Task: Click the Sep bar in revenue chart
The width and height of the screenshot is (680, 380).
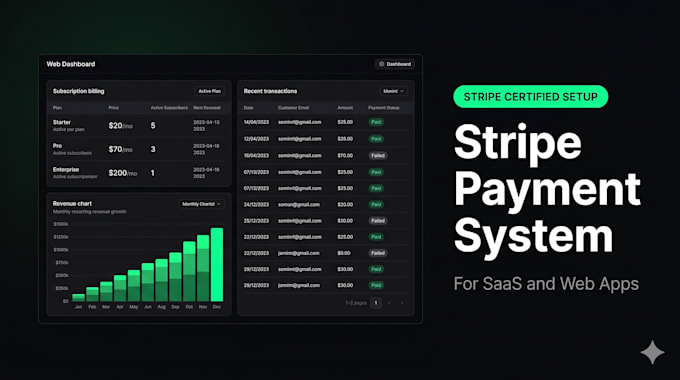Action: click(x=175, y=277)
